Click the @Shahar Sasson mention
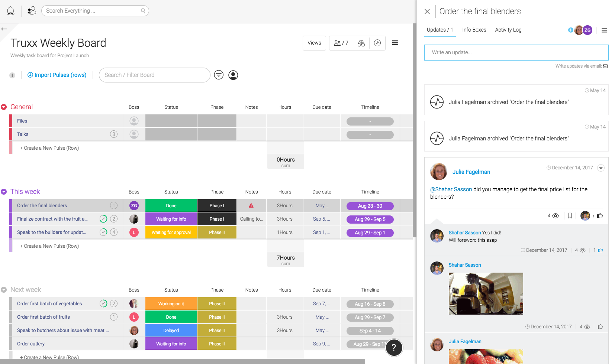The width and height of the screenshot is (615, 364). (x=451, y=189)
